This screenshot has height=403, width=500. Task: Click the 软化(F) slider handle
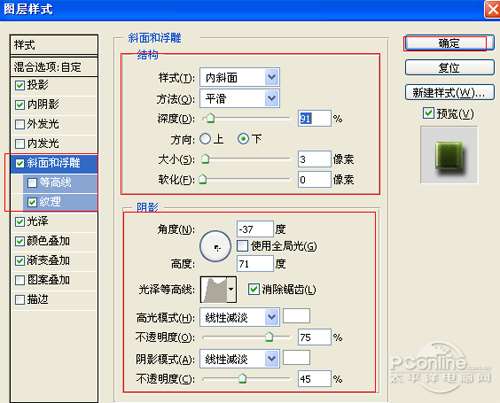203,179
